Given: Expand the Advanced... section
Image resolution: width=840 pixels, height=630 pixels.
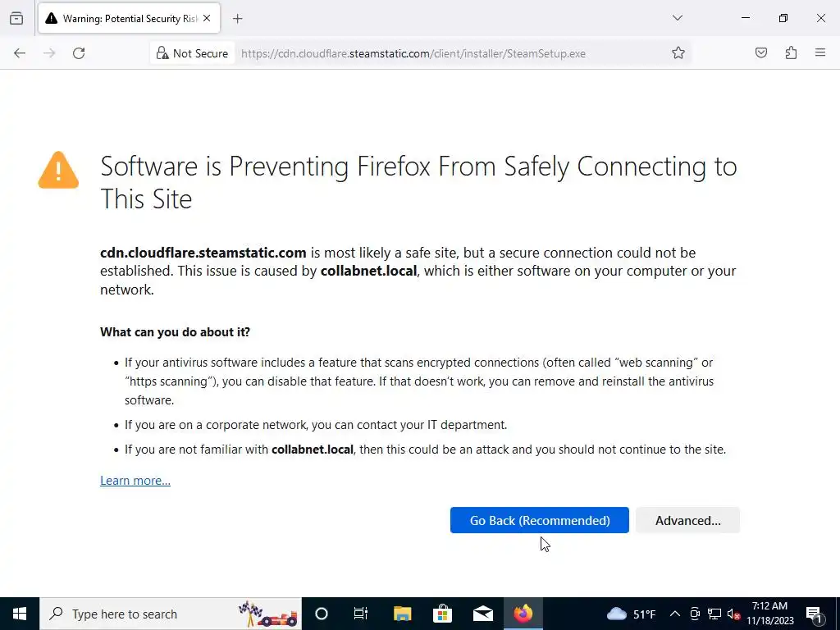Looking at the screenshot, I should click(687, 521).
